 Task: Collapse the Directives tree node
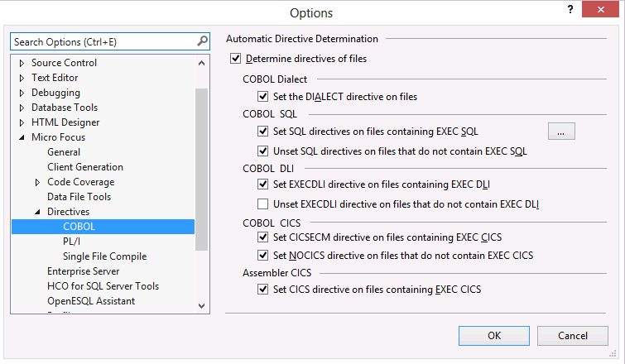tap(37, 213)
